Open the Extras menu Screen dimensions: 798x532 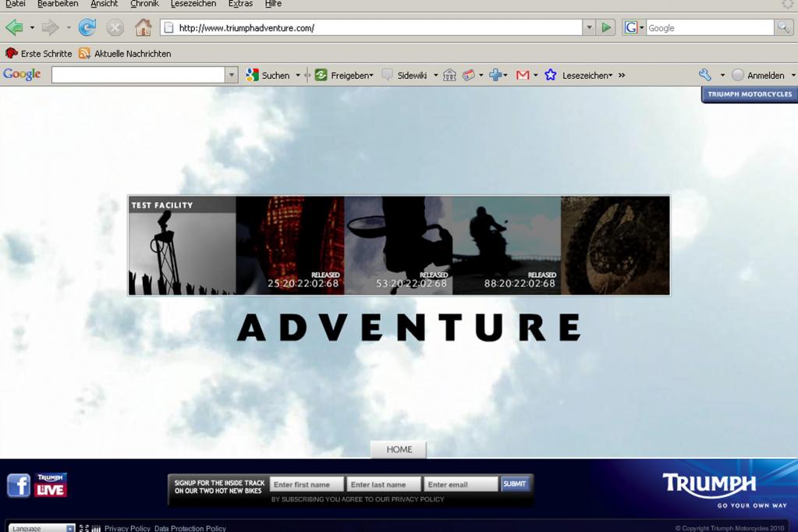[x=240, y=4]
